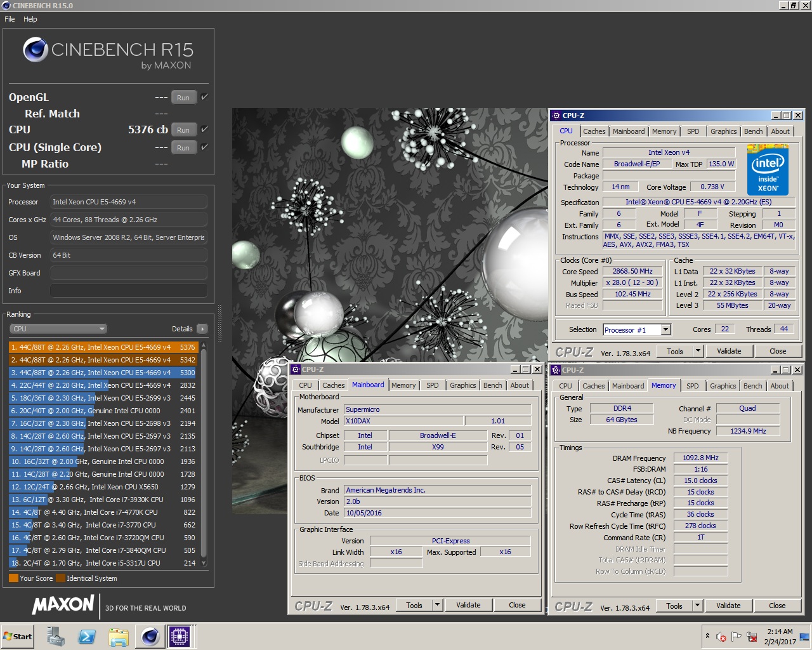The width and height of the screenshot is (812, 650).
Task: Select ranking row 1 score 5376
Action: click(x=103, y=347)
